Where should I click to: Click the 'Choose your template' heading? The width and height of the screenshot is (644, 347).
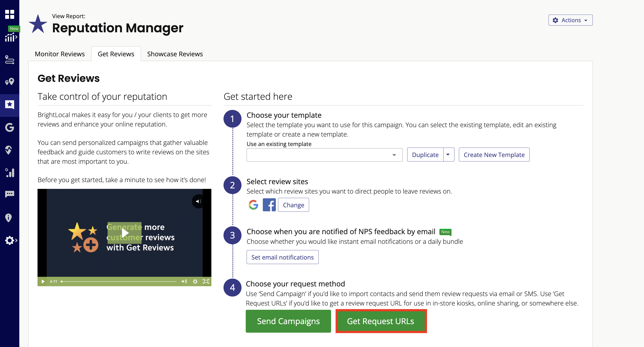[x=284, y=115]
